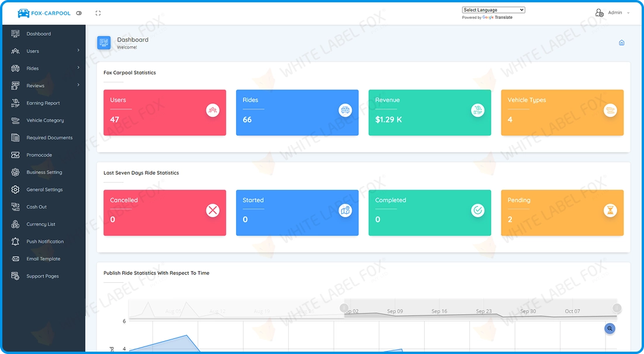Expand the Rides submenu chevron
Viewport: 644px width, 354px height.
(x=78, y=67)
